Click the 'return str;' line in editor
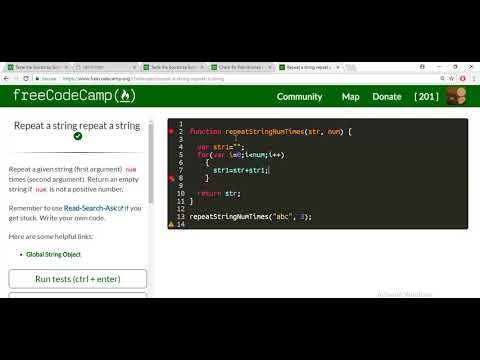This screenshot has height=360, width=480. coord(219,194)
